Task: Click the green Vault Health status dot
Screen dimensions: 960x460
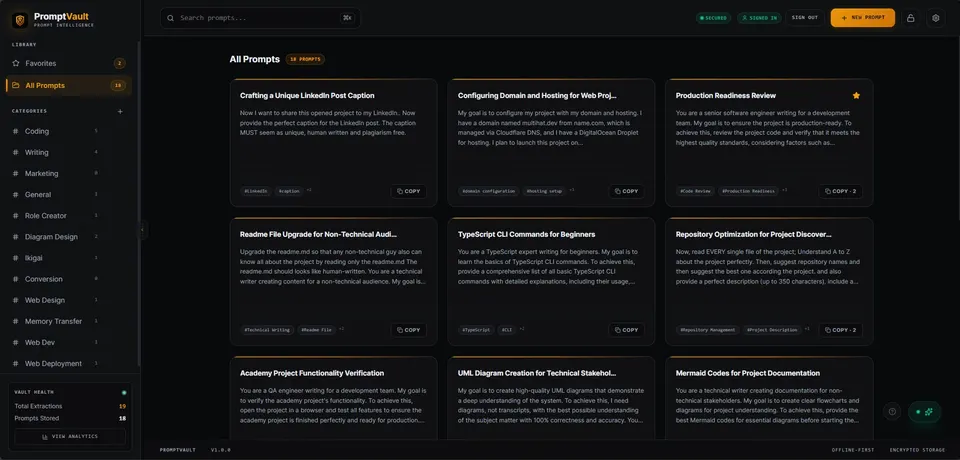Action: pyautogui.click(x=124, y=392)
